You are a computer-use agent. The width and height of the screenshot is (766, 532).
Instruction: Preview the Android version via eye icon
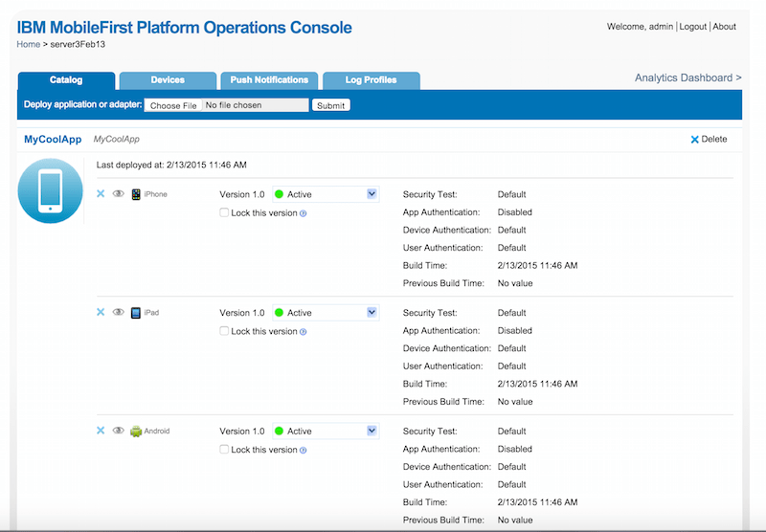(x=118, y=431)
